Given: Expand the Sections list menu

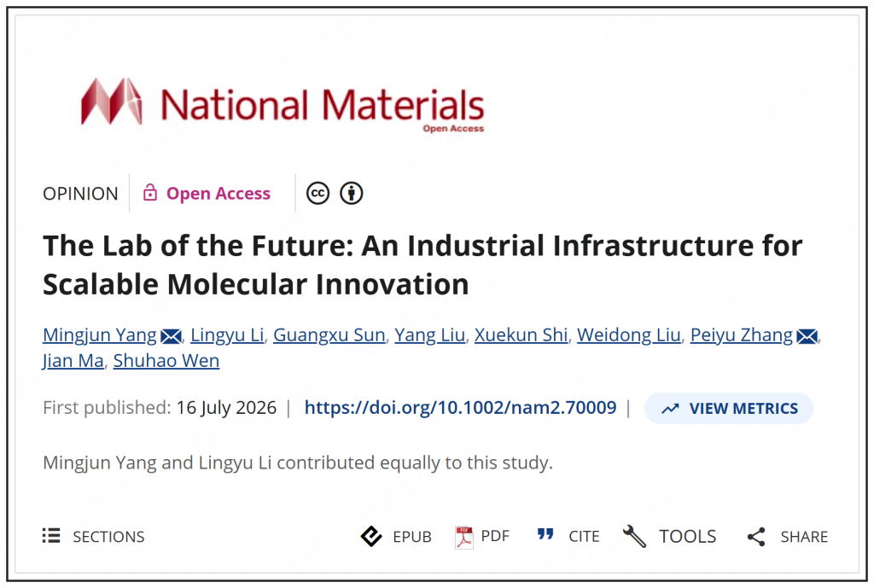Looking at the screenshot, I should click(51, 536).
